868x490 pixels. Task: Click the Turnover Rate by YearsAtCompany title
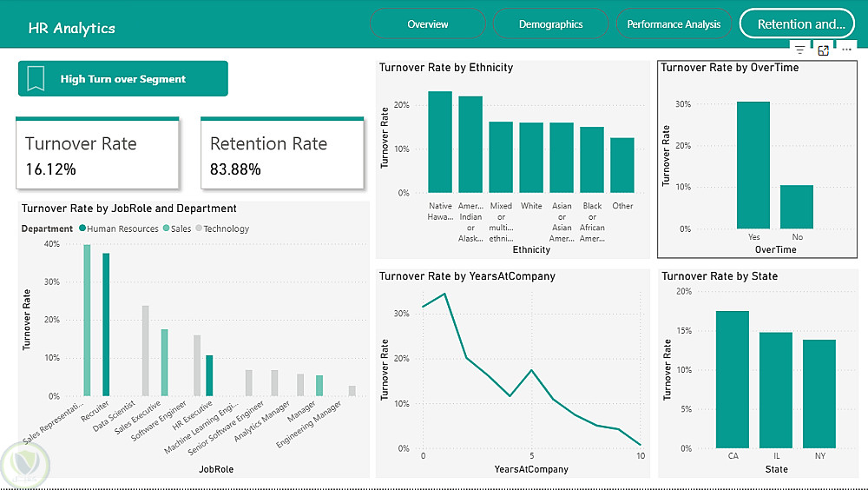pos(467,276)
